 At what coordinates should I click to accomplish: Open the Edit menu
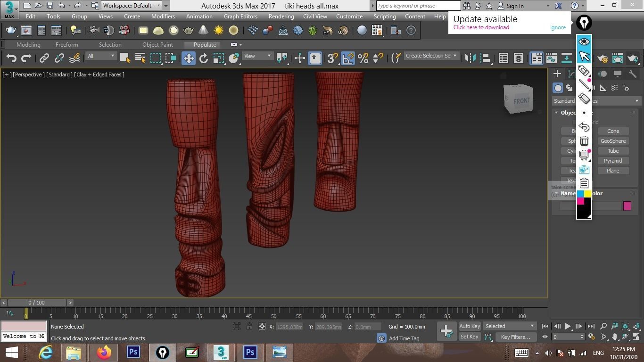coord(31,16)
